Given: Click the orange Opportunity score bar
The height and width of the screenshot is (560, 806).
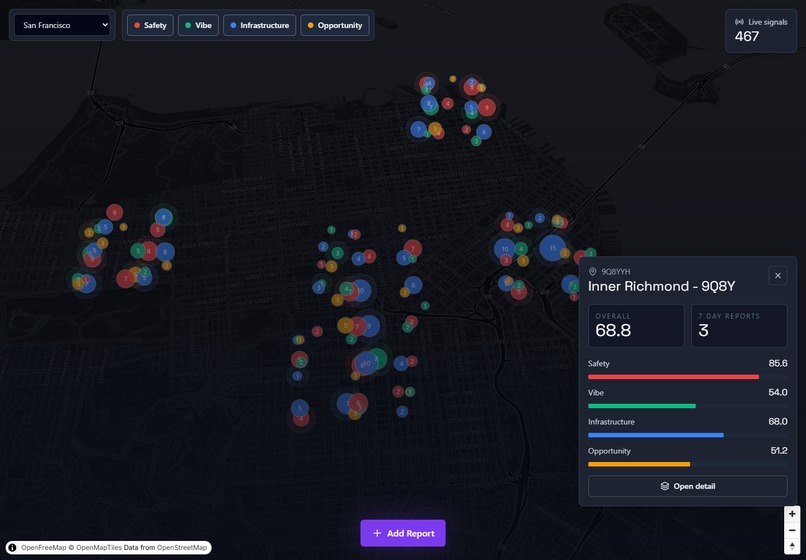Looking at the screenshot, I should 639,464.
